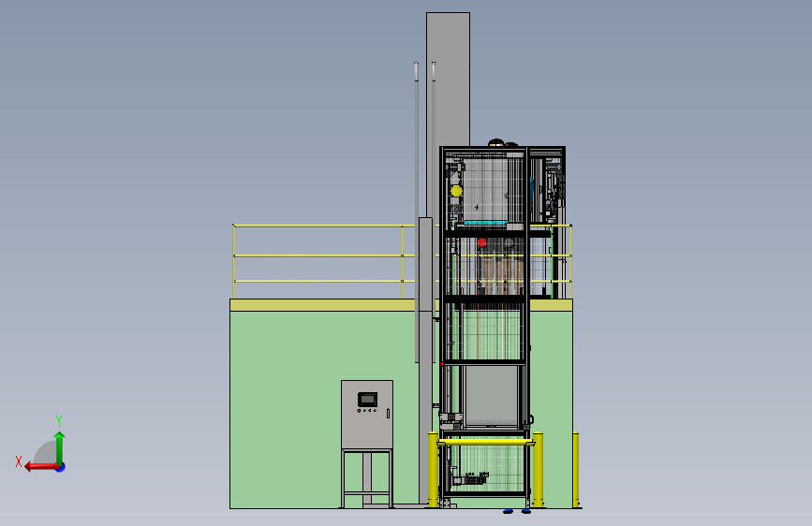812x526 pixels.
Task: Select the tall gray column atop the model
Action: pyautogui.click(x=448, y=80)
